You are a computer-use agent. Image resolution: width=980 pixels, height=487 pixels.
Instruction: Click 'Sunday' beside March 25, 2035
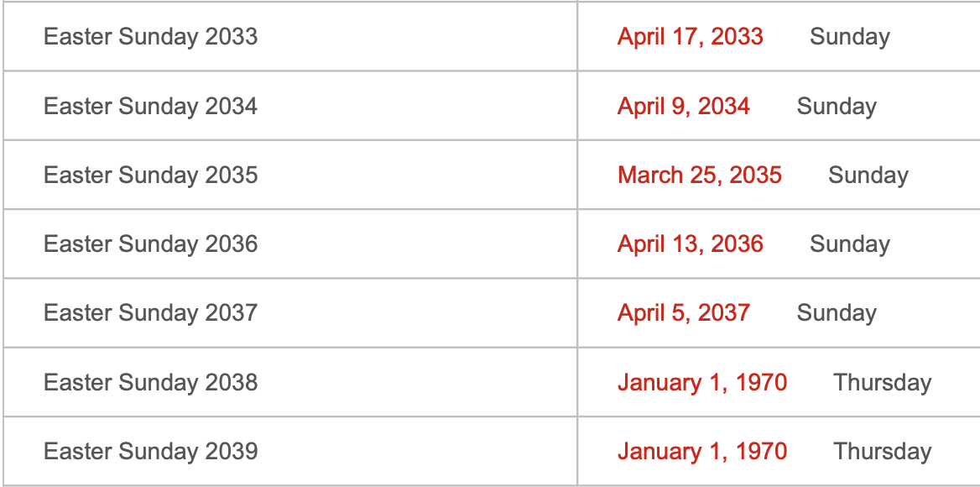coord(868,175)
